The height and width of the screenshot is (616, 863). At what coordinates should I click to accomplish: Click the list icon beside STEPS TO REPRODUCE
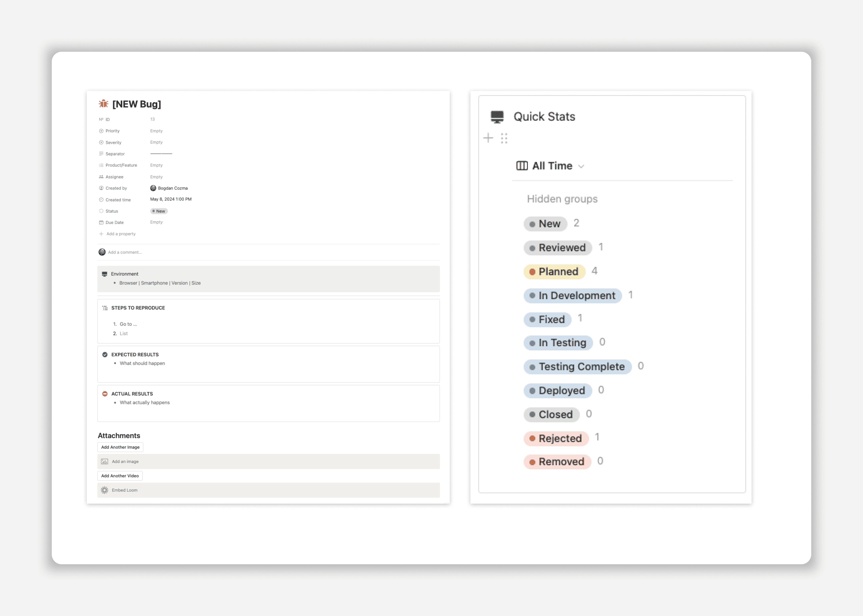coord(105,308)
